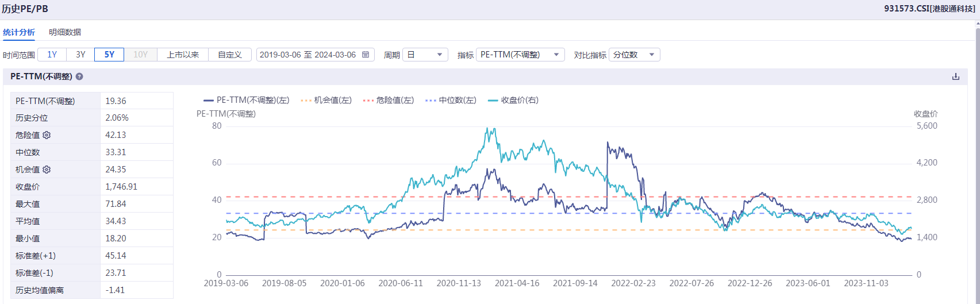Select 统计分析 tab
The width and height of the screenshot is (980, 304).
[19, 32]
